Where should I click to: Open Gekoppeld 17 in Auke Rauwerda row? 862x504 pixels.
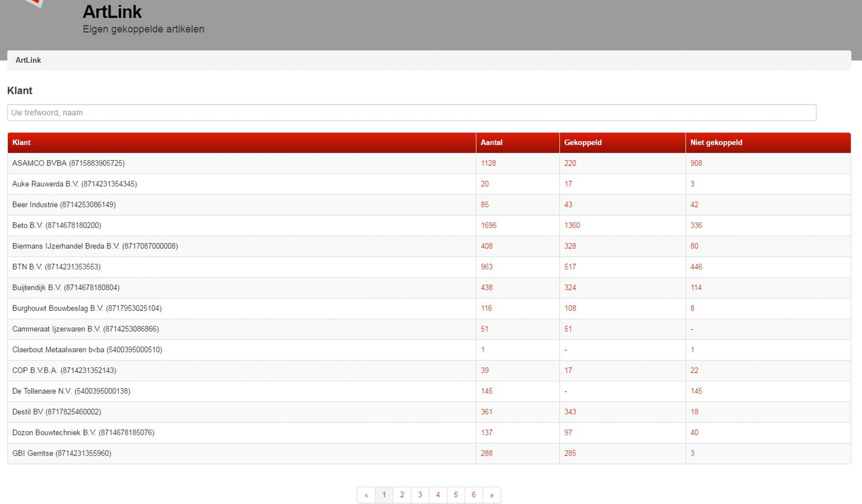coord(568,184)
